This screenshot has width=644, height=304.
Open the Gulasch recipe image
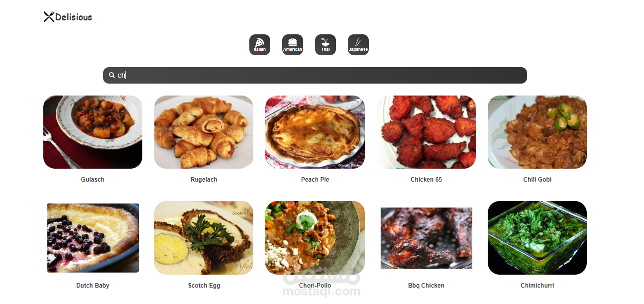click(93, 132)
